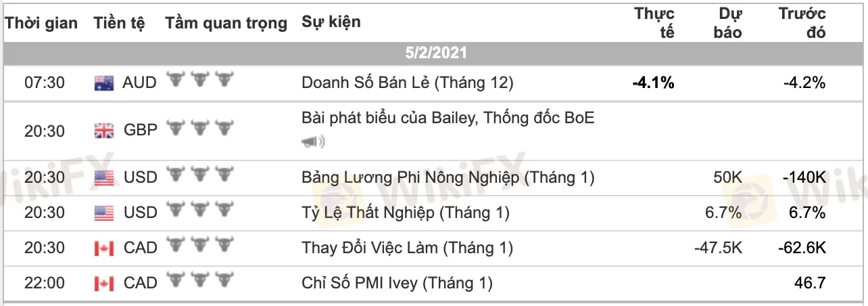Open Bảng Lương Phi Nông Nghiệp event
868x306 pixels.
pyautogui.click(x=448, y=177)
